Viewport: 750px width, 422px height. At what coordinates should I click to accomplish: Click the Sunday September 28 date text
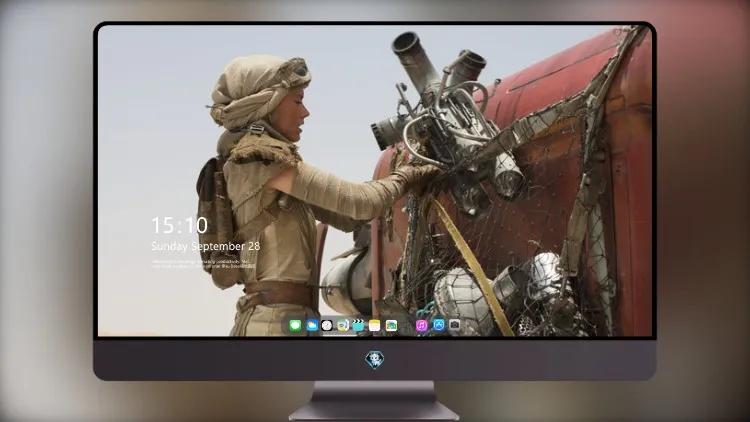(206, 246)
